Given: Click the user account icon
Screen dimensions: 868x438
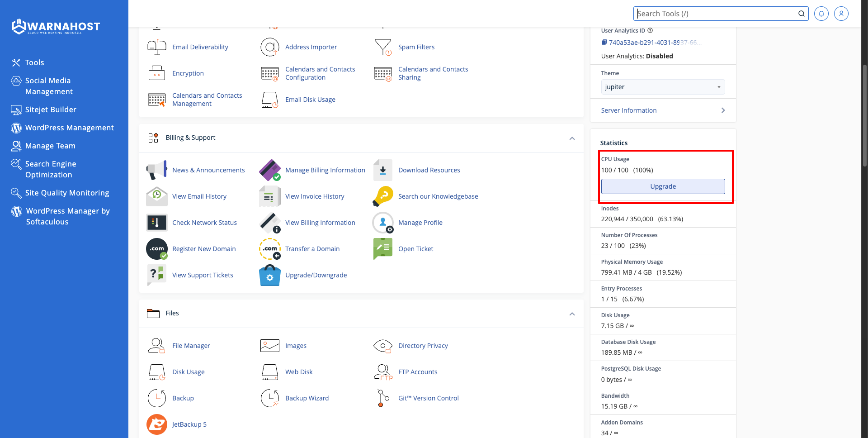Looking at the screenshot, I should pos(841,14).
